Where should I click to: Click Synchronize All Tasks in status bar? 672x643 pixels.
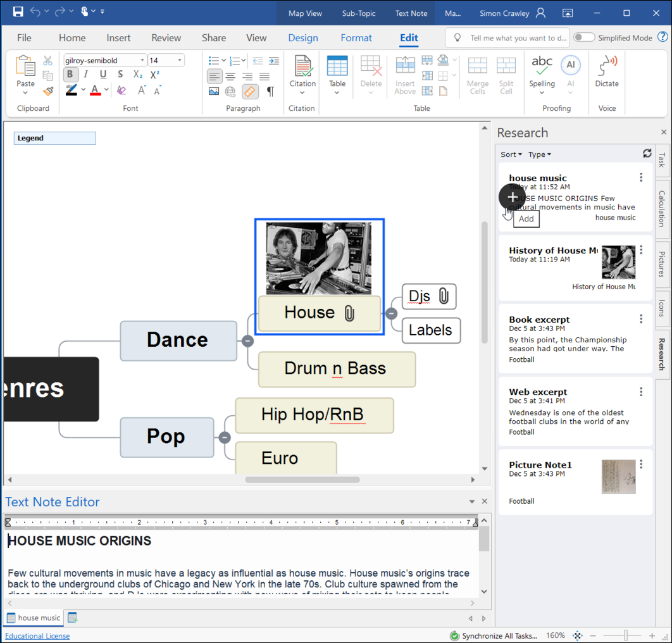point(494,636)
